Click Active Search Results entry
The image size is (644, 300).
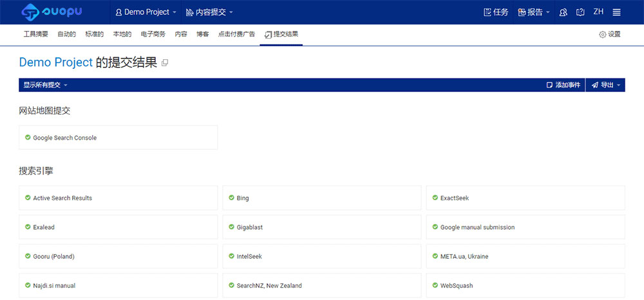coord(118,198)
